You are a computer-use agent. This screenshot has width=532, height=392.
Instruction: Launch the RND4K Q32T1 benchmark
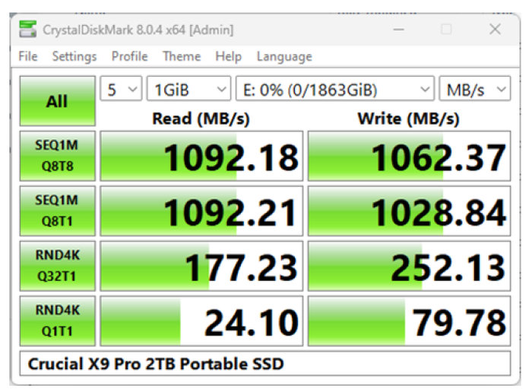(57, 266)
